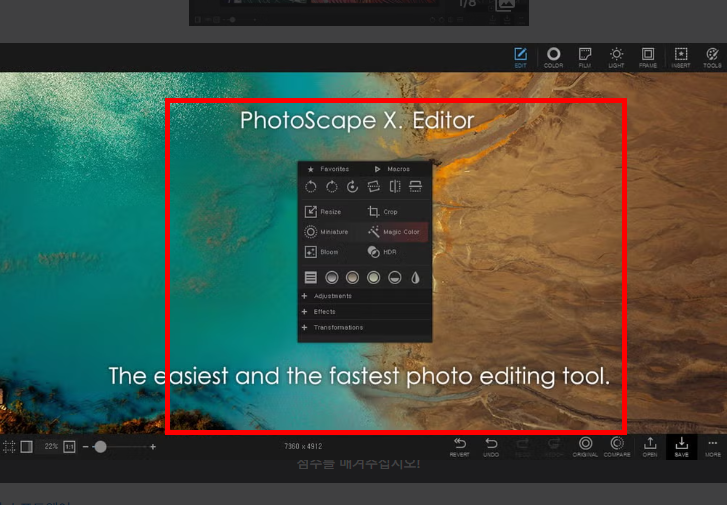Open the TOOLS tab
This screenshot has width=727, height=505.
coord(712,58)
